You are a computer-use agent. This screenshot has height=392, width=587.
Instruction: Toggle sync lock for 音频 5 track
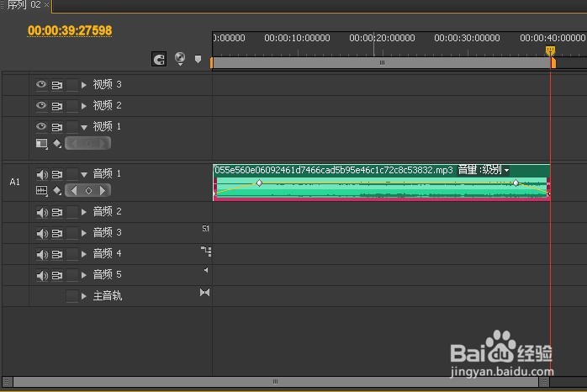pyautogui.click(x=57, y=276)
